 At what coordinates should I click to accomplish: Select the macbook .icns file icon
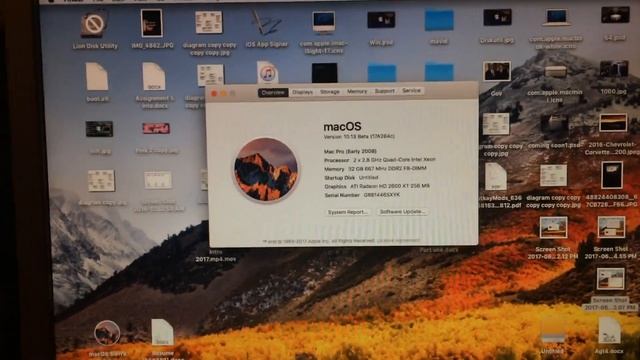pyautogui.click(x=557, y=18)
